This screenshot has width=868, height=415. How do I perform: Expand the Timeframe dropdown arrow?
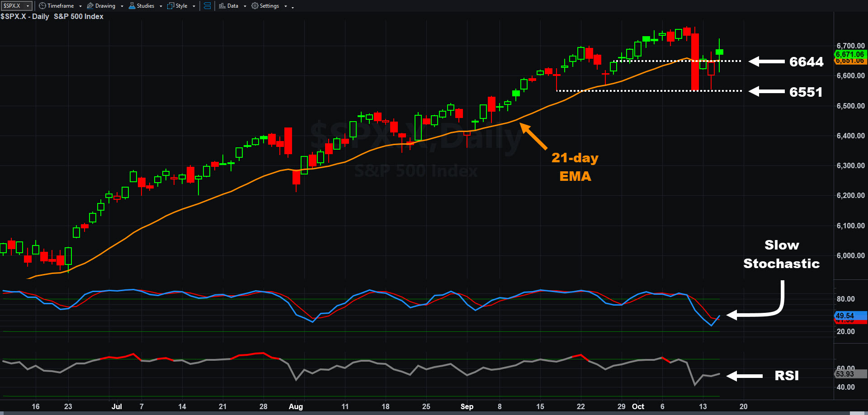(x=80, y=6)
